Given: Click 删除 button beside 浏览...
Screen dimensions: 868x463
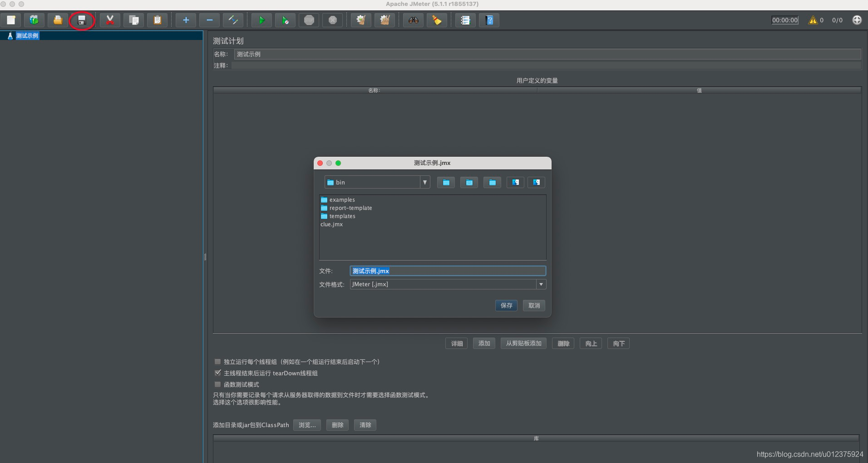Looking at the screenshot, I should (x=337, y=425).
